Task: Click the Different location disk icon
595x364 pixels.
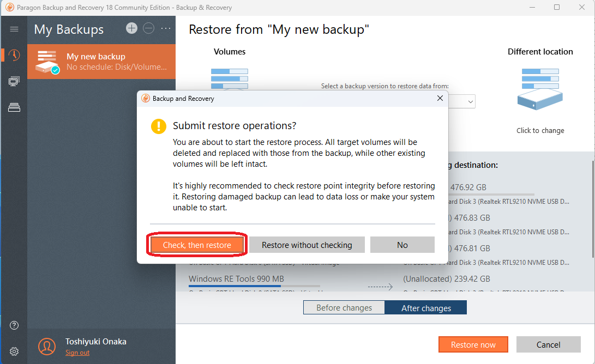Action: 540,89
